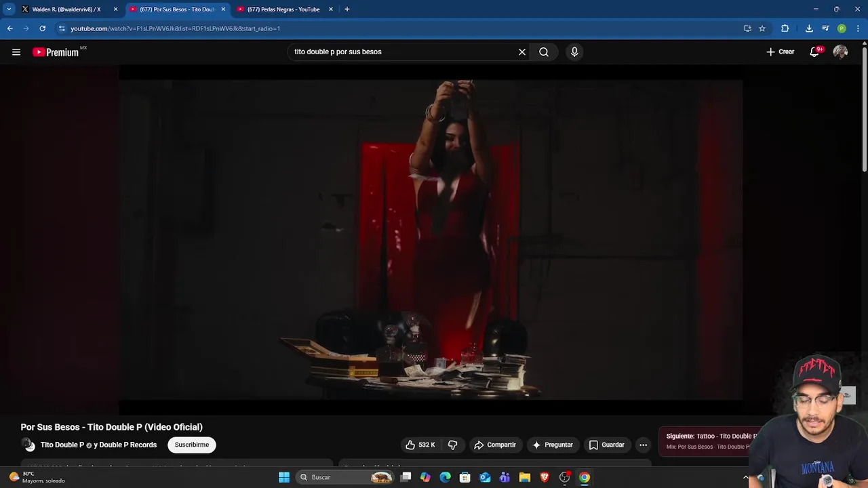Like the video with 532 K
This screenshot has width=868, height=488.
[420, 445]
